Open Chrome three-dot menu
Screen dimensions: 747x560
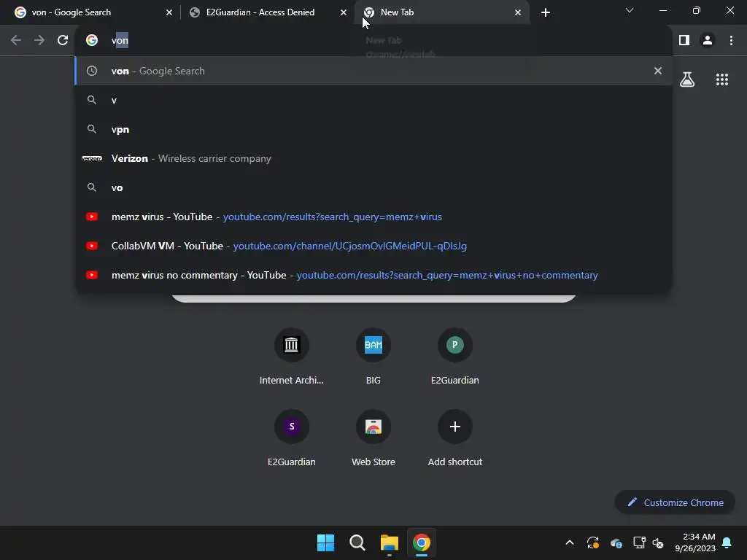click(x=731, y=41)
